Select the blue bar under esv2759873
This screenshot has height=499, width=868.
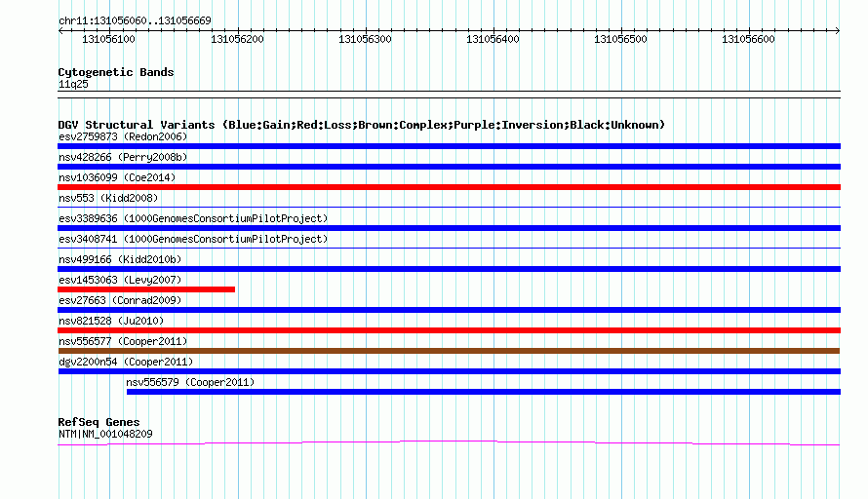pos(449,146)
